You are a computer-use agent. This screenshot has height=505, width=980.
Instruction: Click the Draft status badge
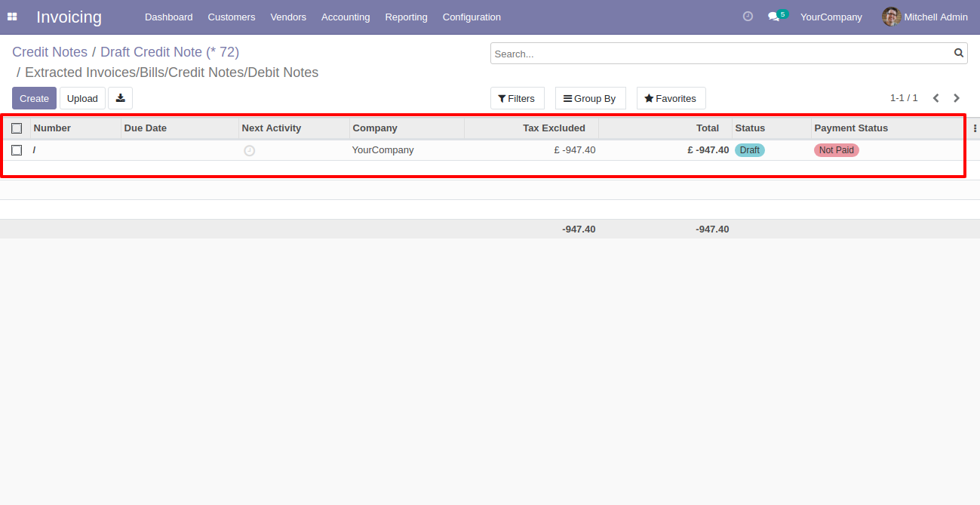pos(750,150)
